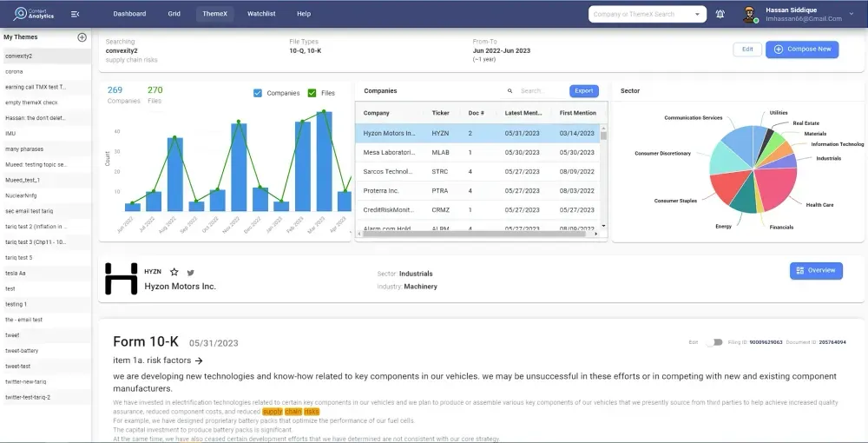The height and width of the screenshot is (443, 868).
Task: Select the CreditRiskMonitor row
Action: pos(477,210)
